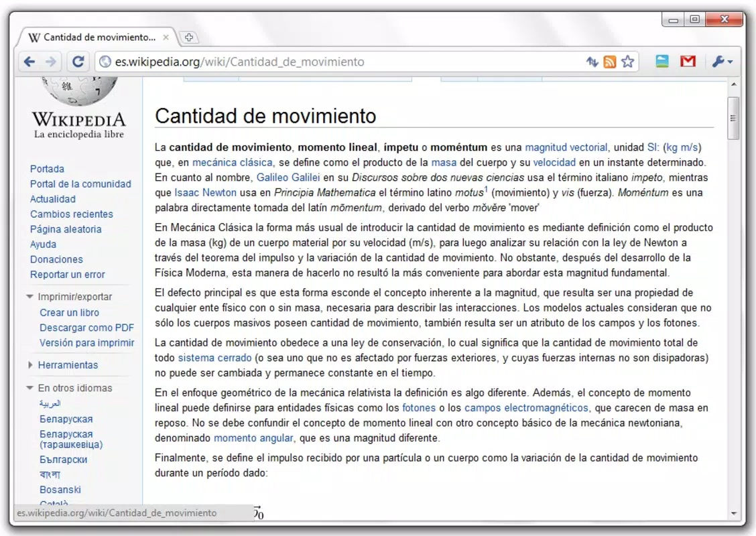Click the blue picture extension icon

662,61
